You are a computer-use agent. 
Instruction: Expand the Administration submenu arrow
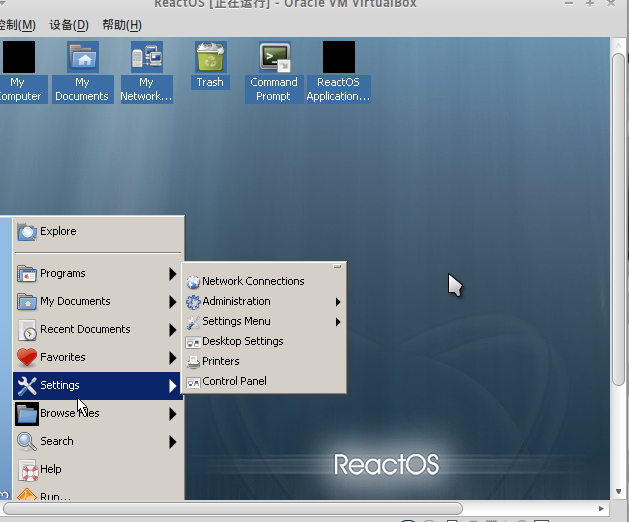pos(338,302)
